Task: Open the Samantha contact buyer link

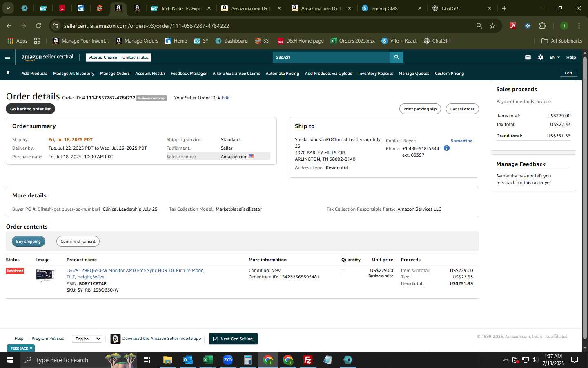Action: pos(461,141)
